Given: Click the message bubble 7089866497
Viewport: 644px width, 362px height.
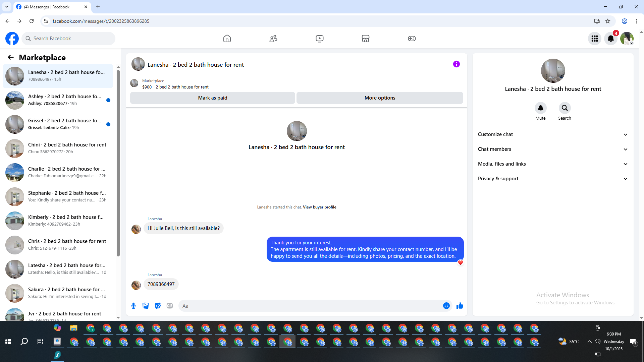Looking at the screenshot, I should click(161, 284).
